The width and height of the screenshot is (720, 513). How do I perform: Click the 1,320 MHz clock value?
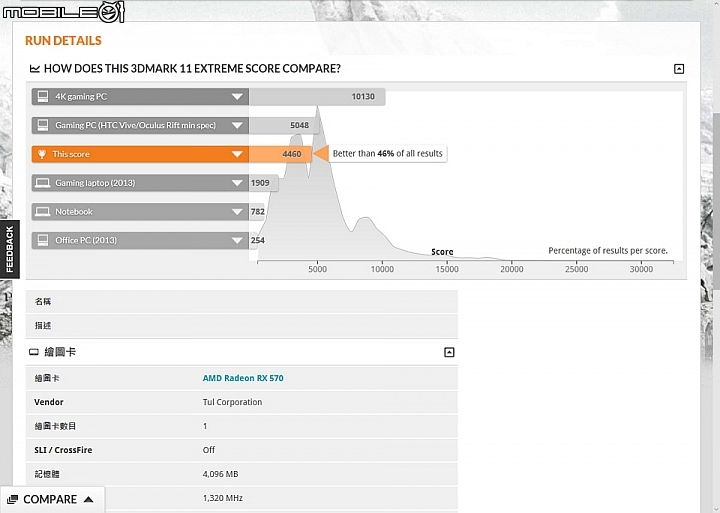pos(223,498)
